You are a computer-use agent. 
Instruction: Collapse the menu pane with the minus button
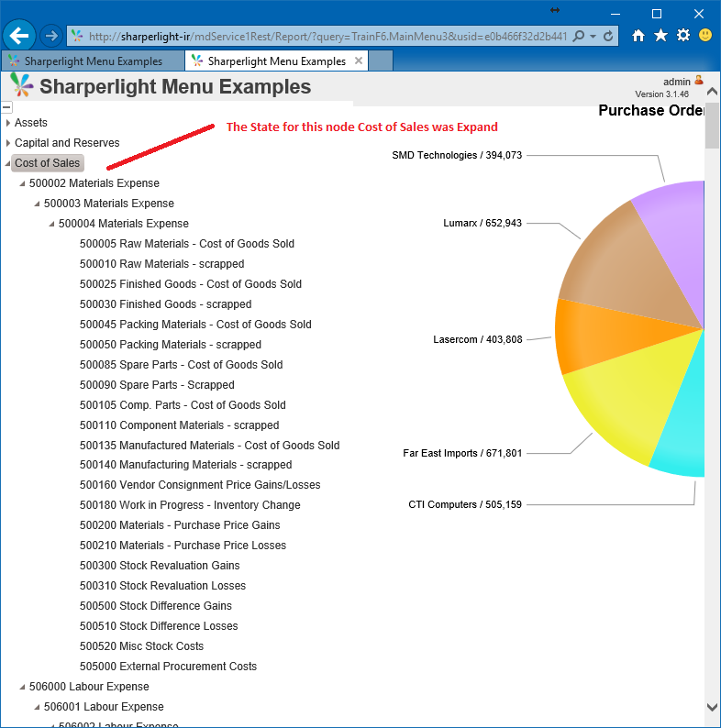[6, 107]
